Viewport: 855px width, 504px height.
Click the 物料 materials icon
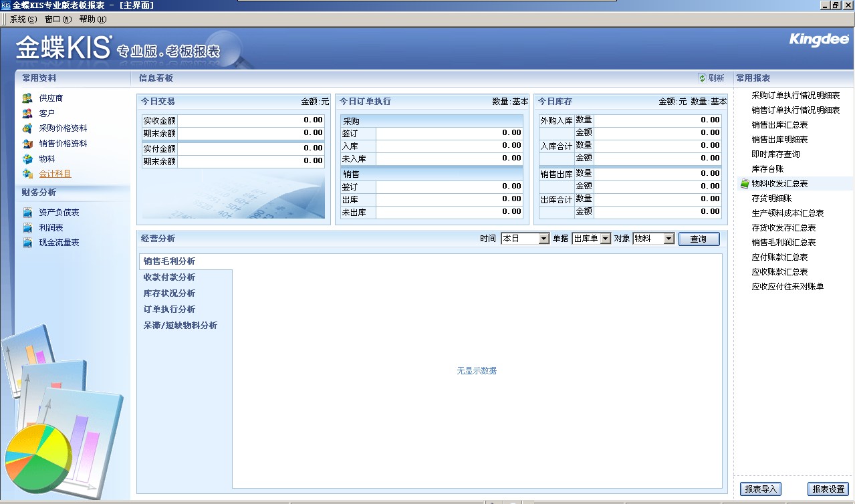(27, 159)
